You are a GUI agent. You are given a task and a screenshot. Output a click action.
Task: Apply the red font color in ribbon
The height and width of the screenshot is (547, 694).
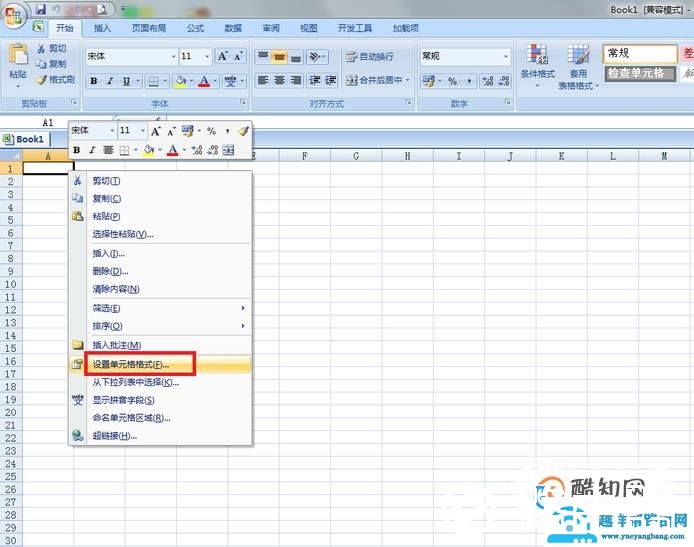(204, 81)
